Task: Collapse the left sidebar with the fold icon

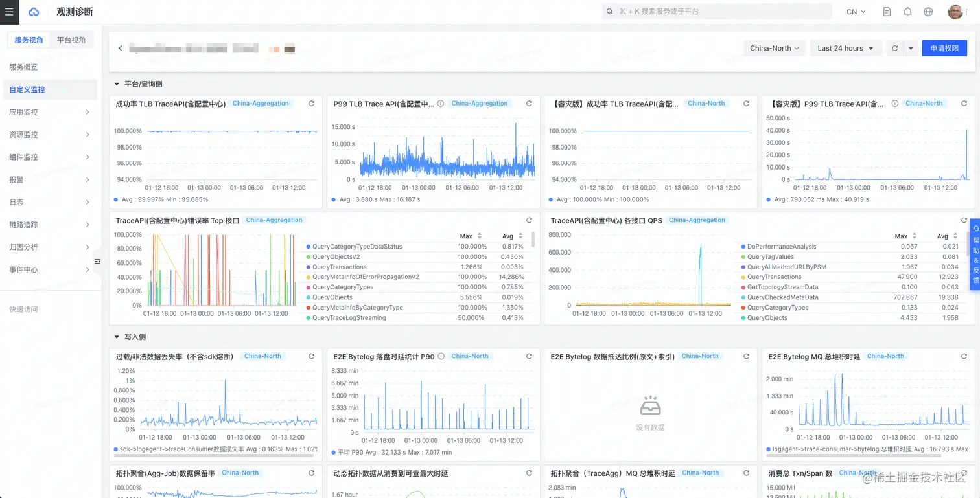Action: [x=97, y=262]
